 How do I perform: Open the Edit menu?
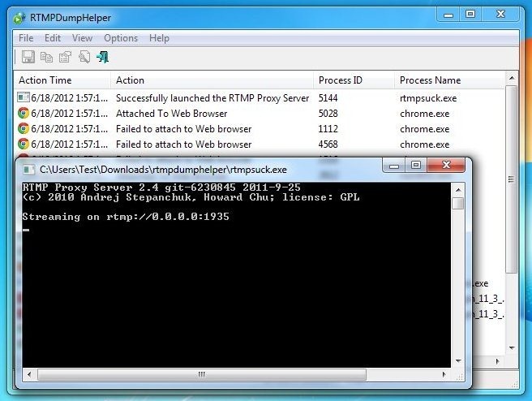[x=53, y=38]
